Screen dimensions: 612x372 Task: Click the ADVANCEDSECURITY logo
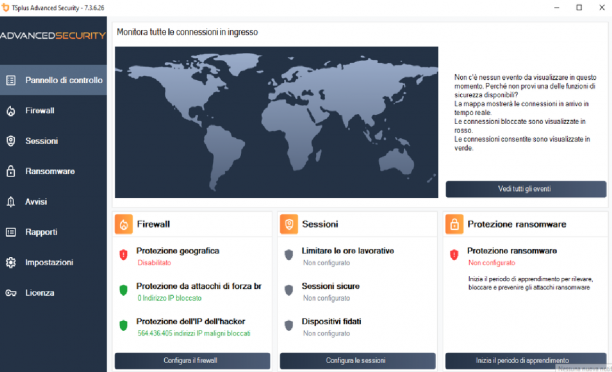point(53,36)
